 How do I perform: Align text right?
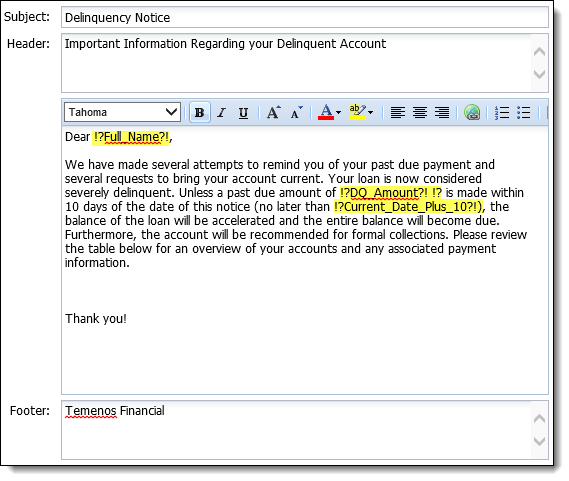[442, 113]
